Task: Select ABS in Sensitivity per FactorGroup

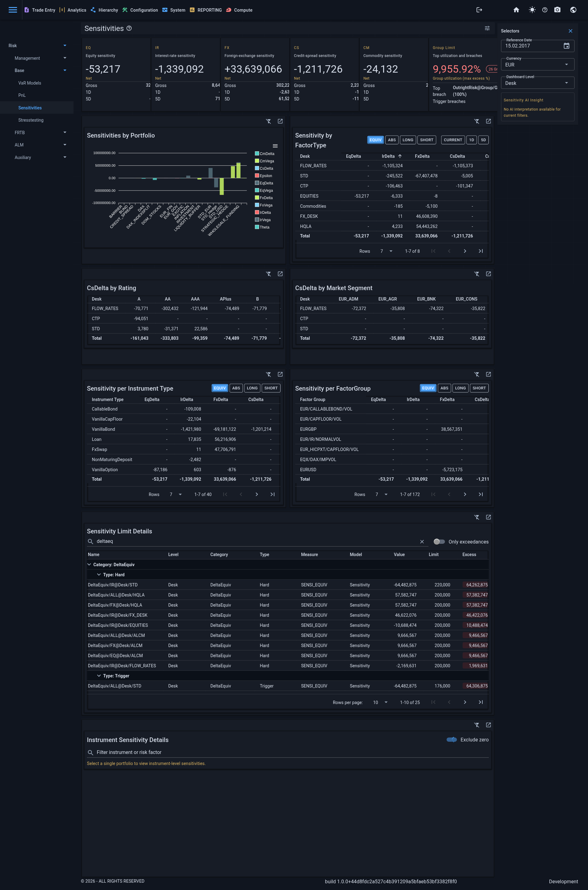Action: [444, 388]
